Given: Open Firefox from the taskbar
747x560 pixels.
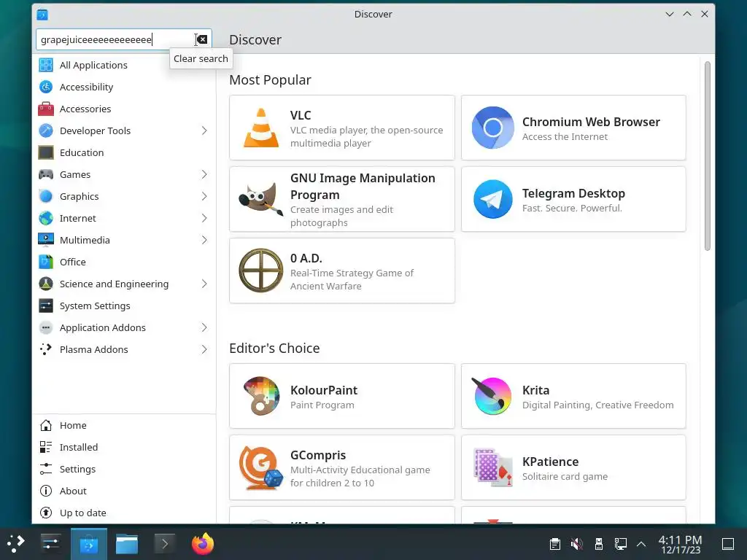Looking at the screenshot, I should (x=203, y=544).
